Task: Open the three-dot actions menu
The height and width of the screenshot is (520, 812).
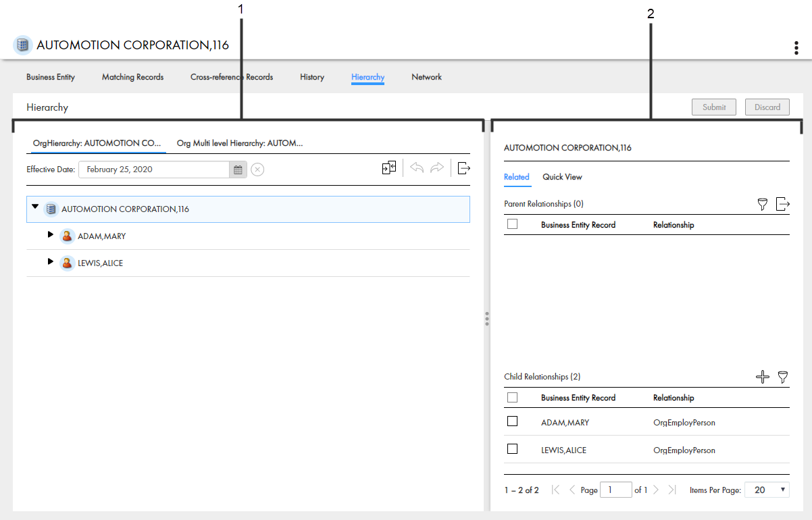Action: coord(796,48)
